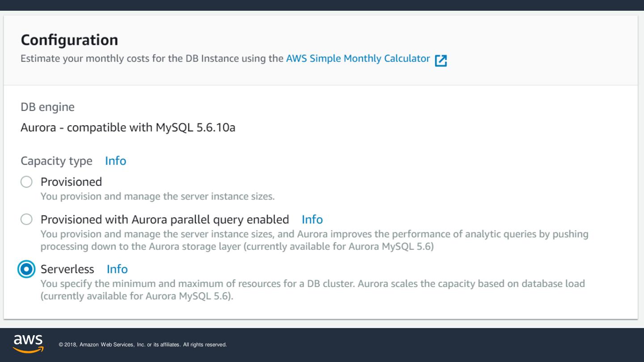
Task: Choose the Aurora parallel query radio button
Action: coord(27,219)
